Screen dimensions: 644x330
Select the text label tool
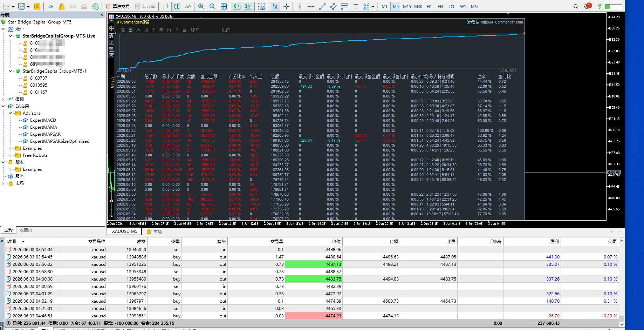356,6
